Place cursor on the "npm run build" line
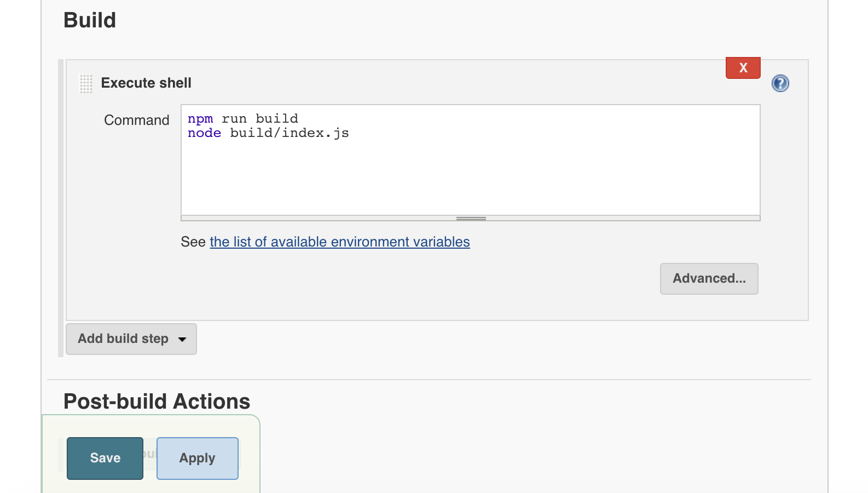 (243, 119)
